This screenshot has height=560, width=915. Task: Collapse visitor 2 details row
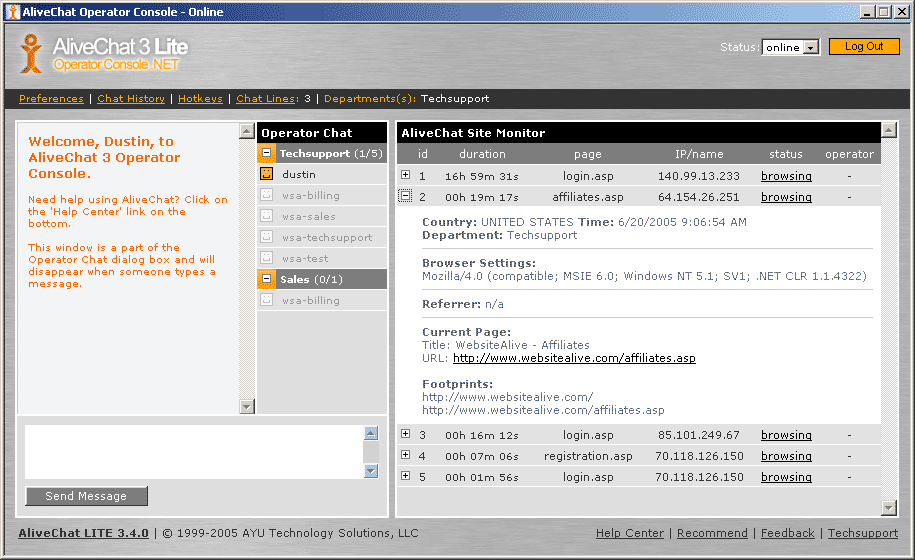point(405,196)
